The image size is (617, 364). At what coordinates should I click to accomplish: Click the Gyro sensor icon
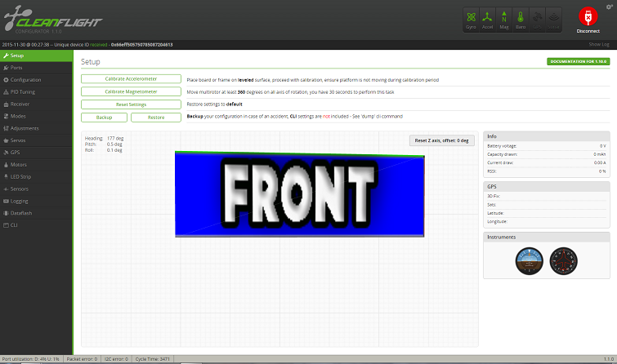pyautogui.click(x=471, y=19)
